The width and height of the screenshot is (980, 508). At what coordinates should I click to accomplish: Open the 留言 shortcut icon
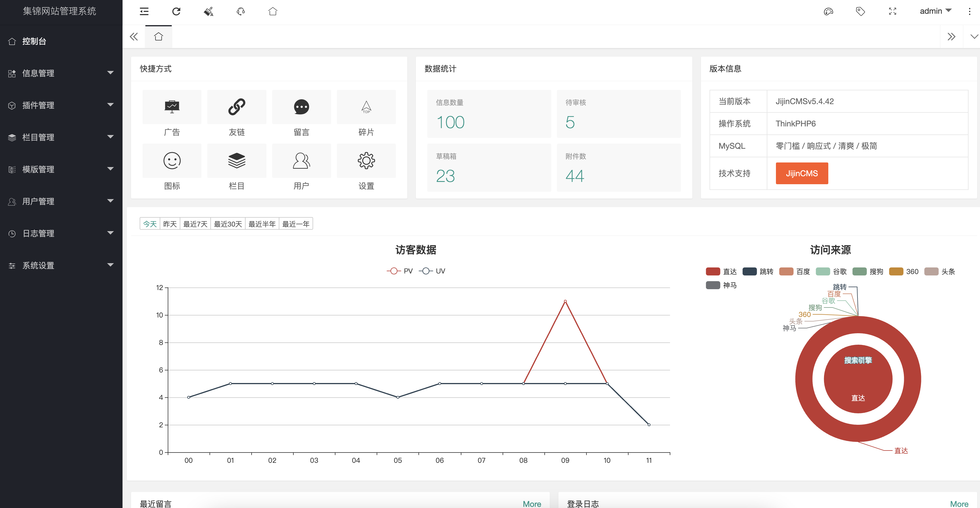point(301,107)
